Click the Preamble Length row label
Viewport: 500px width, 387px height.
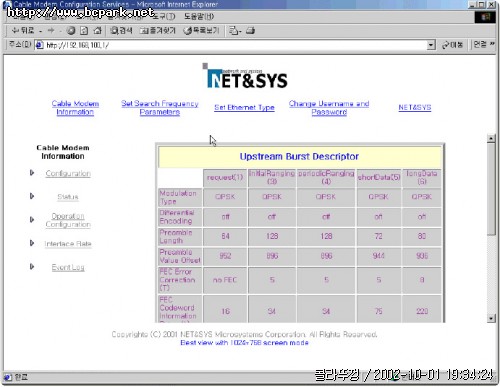coord(180,236)
